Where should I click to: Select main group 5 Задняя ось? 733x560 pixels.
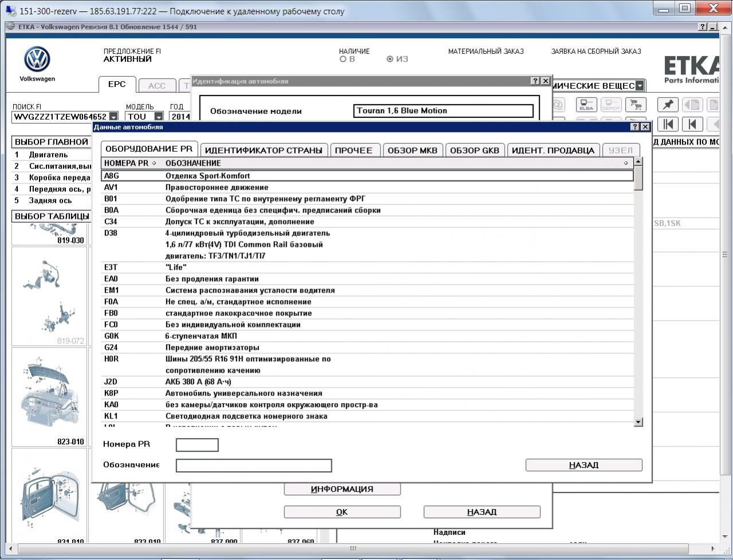click(x=52, y=200)
